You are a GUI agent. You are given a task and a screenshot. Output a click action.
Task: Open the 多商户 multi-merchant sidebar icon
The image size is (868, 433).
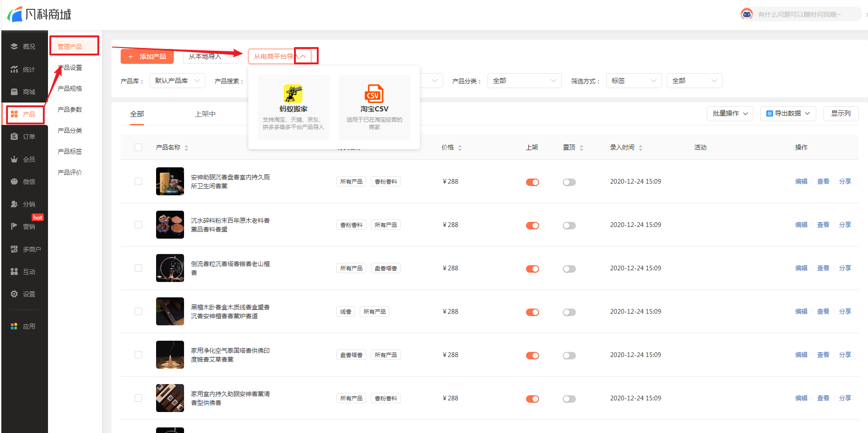tap(14, 249)
